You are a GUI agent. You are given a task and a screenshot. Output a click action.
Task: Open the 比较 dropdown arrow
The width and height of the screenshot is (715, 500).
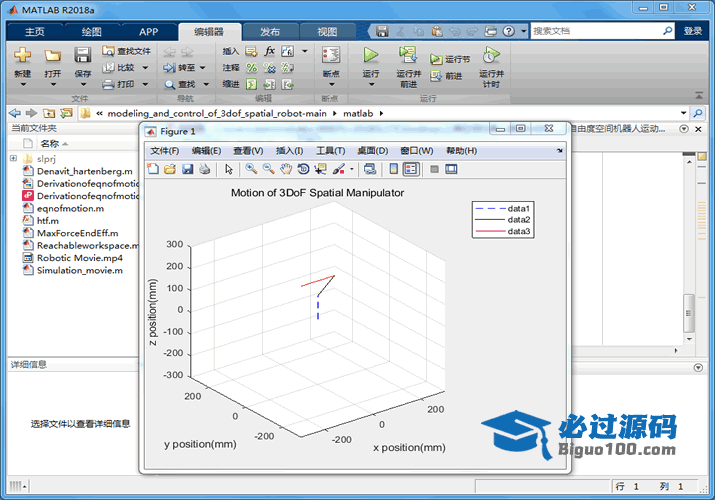click(145, 68)
